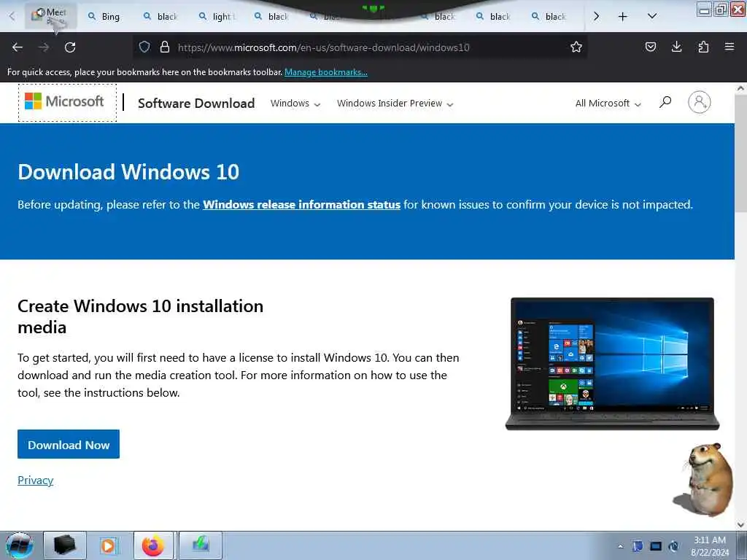The width and height of the screenshot is (747, 560).
Task: Show site security via the padlock icon
Action: (165, 47)
